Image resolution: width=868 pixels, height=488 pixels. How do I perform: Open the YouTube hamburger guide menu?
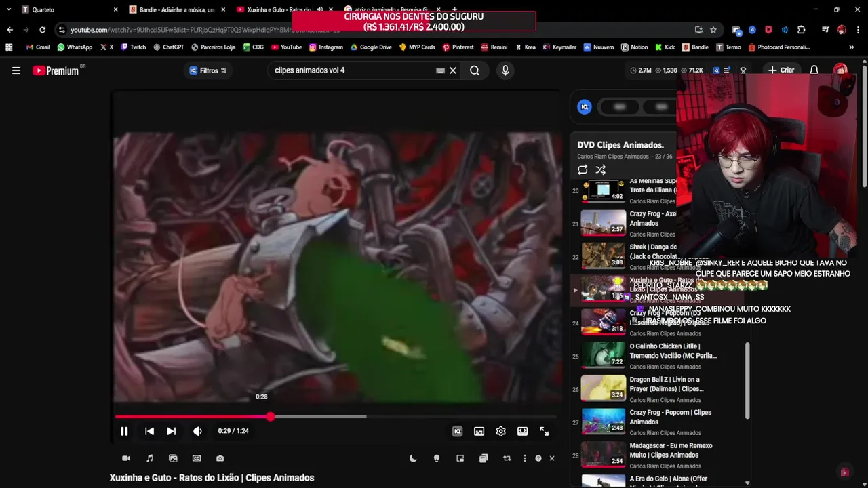(16, 70)
